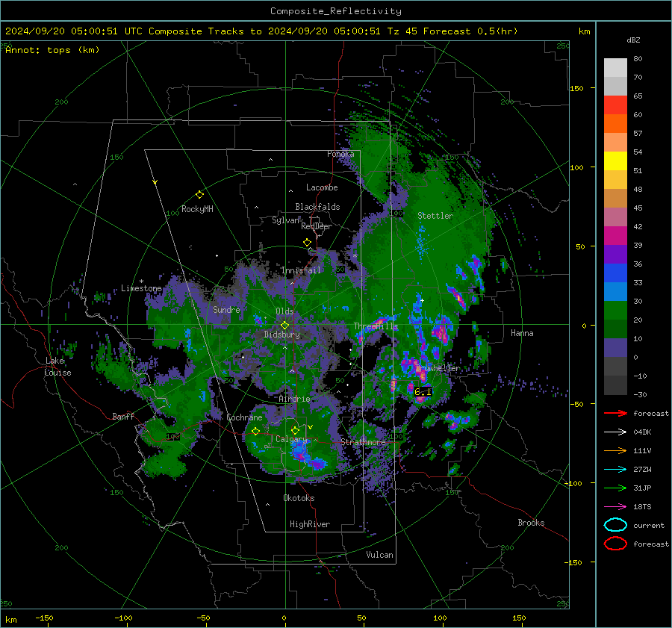Click the Stettler label
The height and width of the screenshot is (628, 672).
pos(435,216)
